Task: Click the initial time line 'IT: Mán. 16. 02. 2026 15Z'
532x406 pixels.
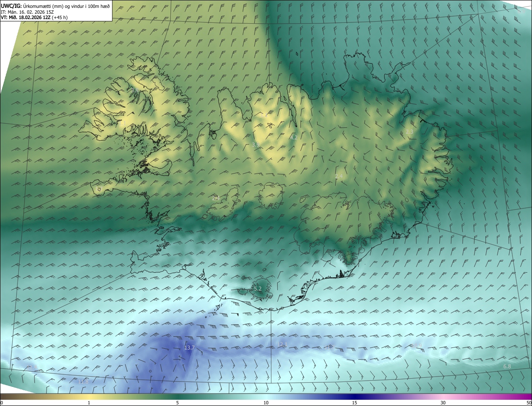Action: point(27,12)
